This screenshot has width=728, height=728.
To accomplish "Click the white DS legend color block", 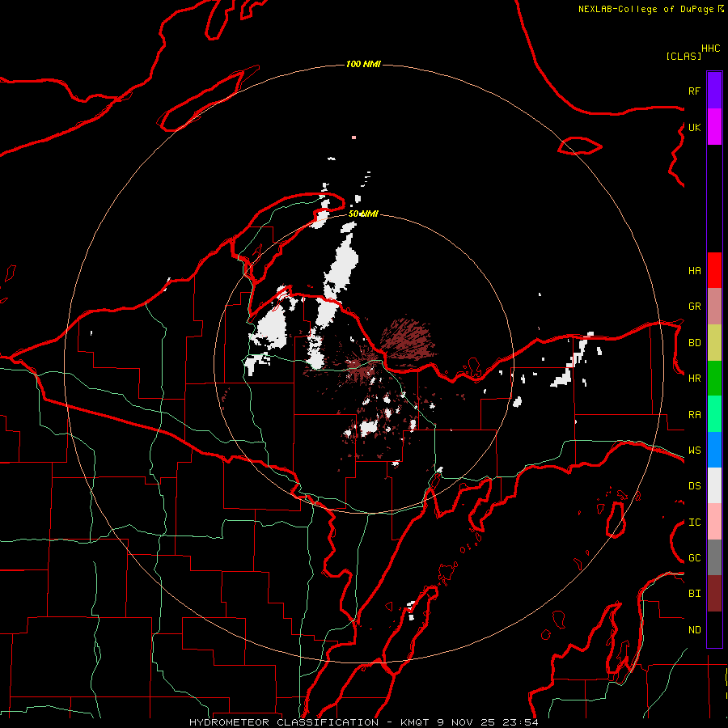I will (x=714, y=485).
